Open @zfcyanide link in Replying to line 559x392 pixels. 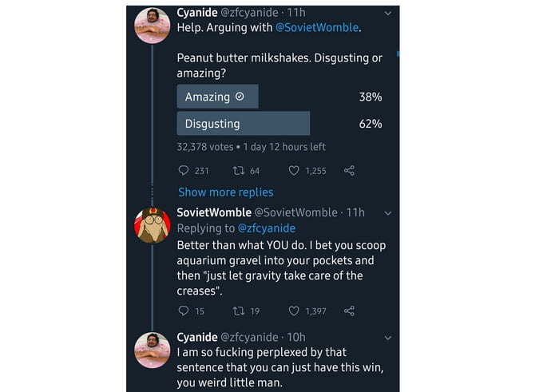(266, 228)
